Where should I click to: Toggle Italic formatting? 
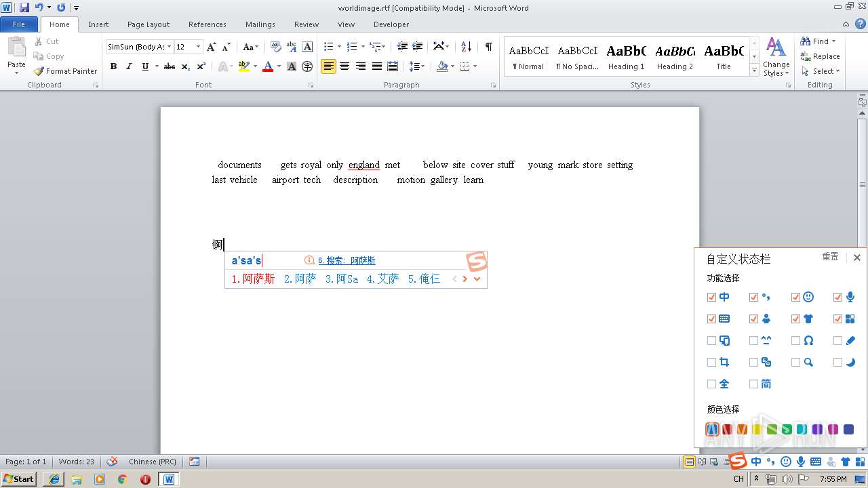129,66
